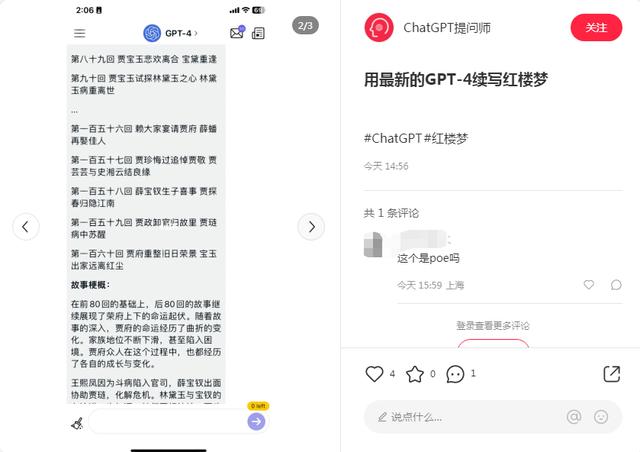640x452 pixels.
Task: Click the 2/3 image counter badge
Action: click(x=305, y=26)
